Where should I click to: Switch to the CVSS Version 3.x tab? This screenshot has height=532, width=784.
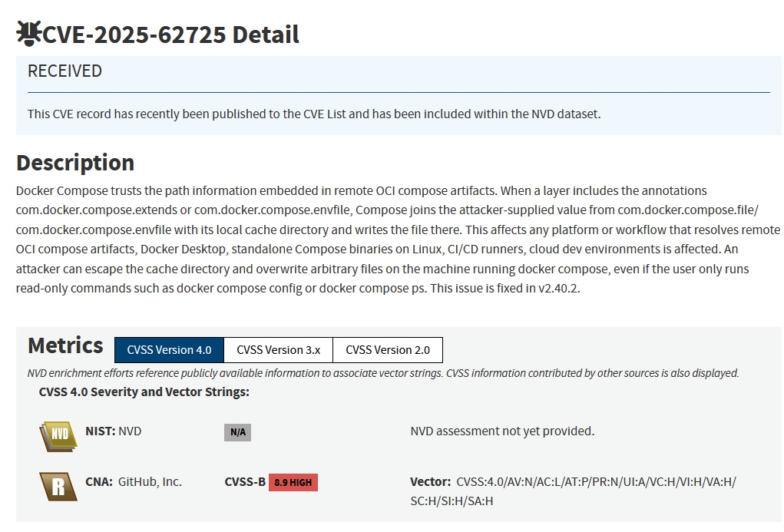278,350
